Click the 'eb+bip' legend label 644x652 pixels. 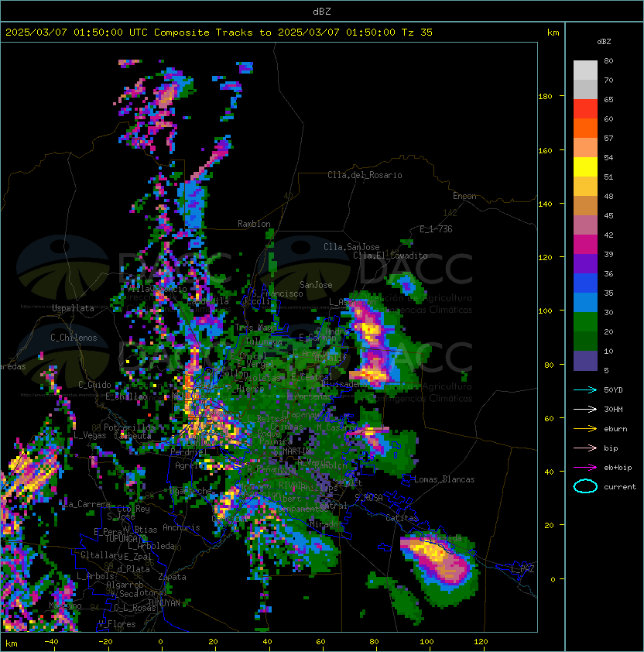(618, 468)
